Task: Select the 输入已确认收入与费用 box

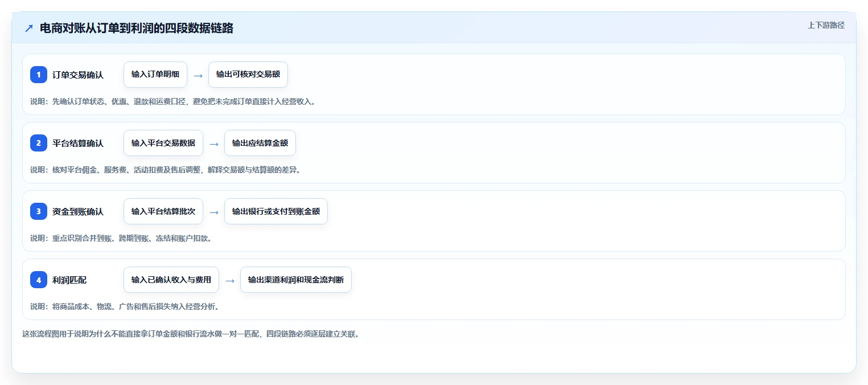Action: 171,280
